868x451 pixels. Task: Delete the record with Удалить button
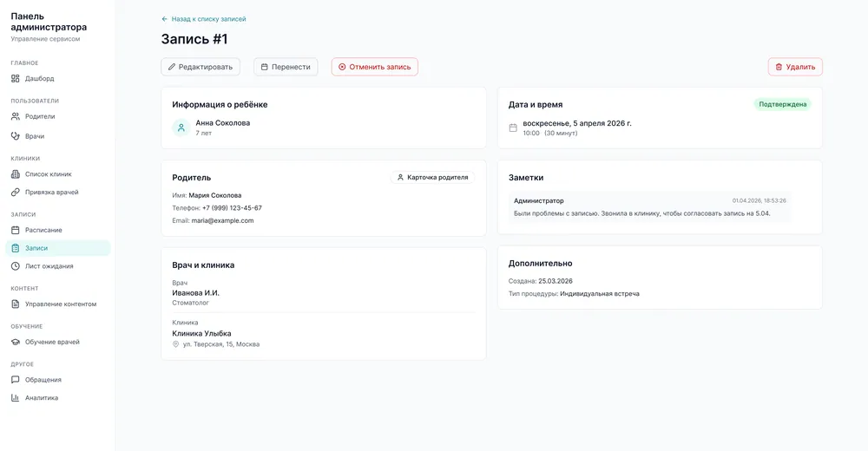(795, 67)
